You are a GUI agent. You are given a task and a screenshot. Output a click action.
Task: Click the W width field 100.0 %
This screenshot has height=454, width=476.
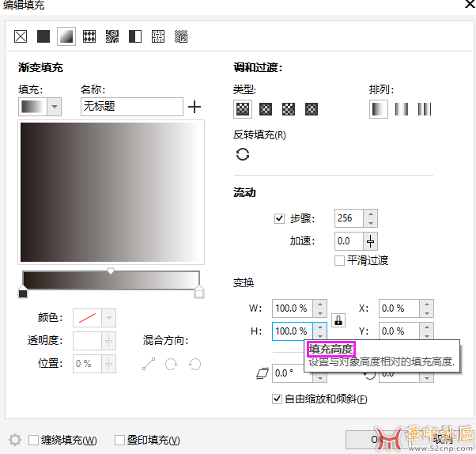click(293, 308)
